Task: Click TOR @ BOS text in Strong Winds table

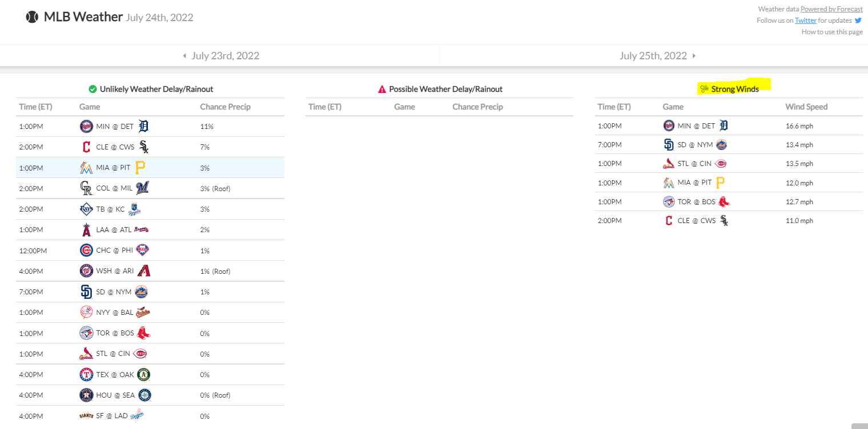Action: coord(696,202)
